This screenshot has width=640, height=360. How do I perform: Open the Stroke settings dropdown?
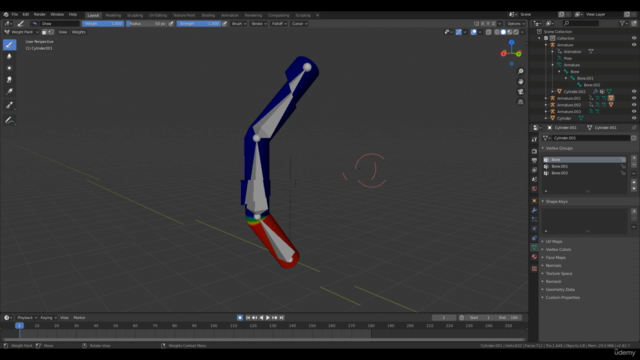[259, 24]
